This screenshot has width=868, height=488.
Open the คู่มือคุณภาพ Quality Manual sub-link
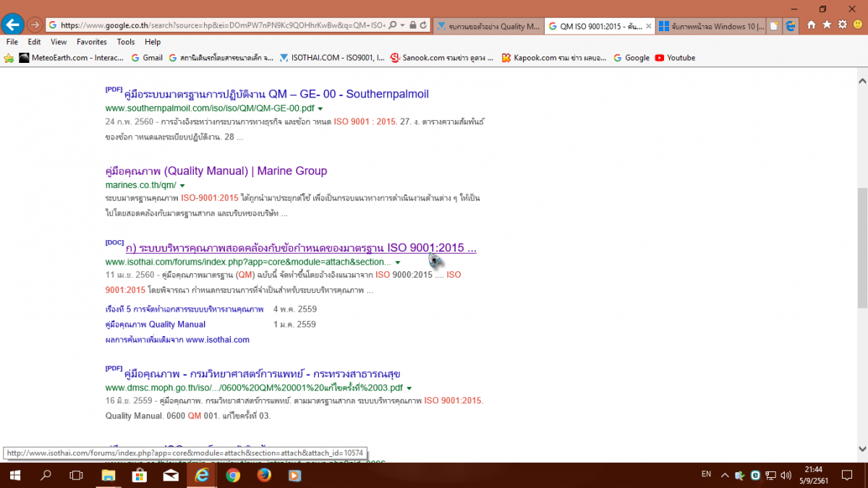[x=156, y=325]
